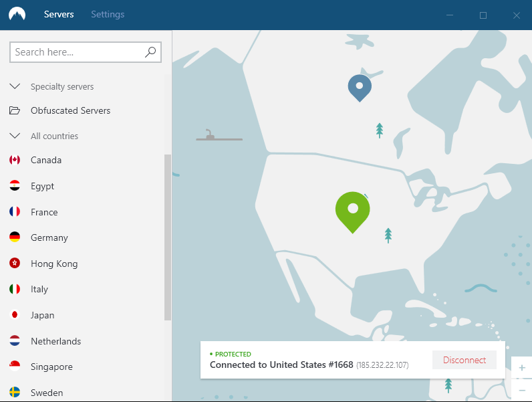The width and height of the screenshot is (532, 402).
Task: Focus the 'Search here...' field
Action: click(x=86, y=52)
